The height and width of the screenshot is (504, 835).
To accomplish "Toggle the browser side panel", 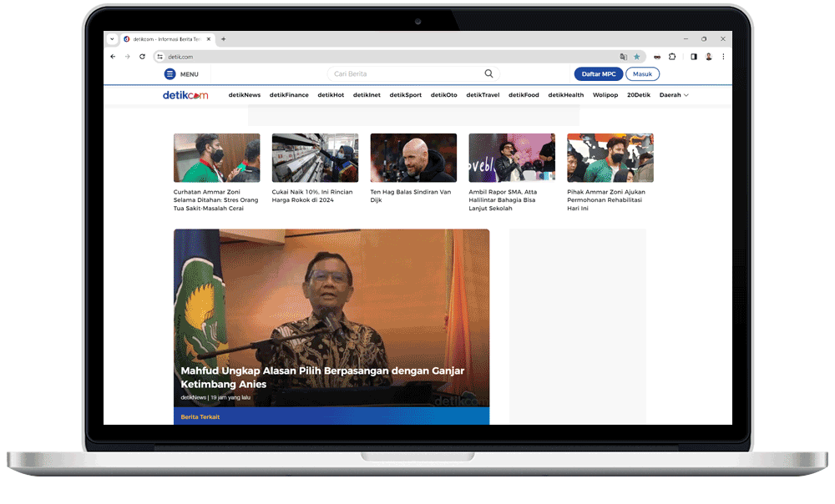I will click(x=693, y=57).
